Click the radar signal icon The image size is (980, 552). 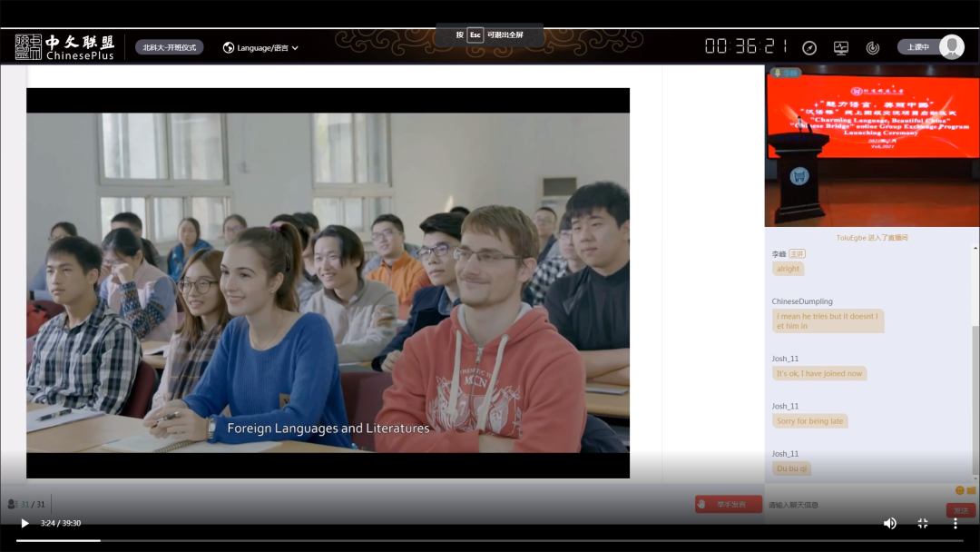872,47
